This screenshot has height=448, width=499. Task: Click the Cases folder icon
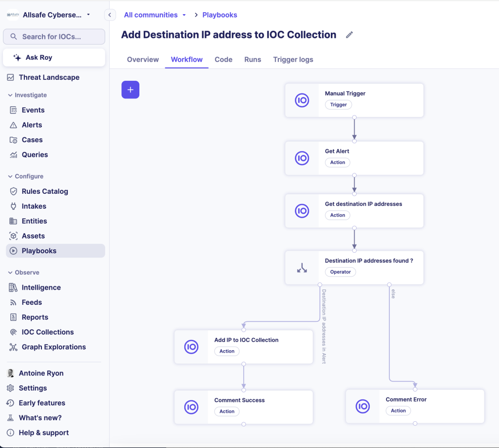(13, 140)
